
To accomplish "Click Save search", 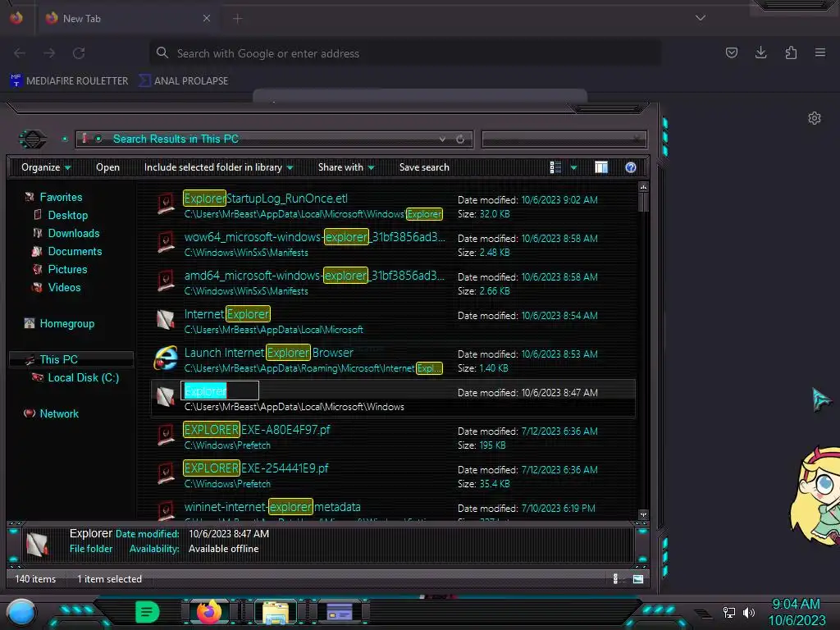I will pyautogui.click(x=424, y=167).
